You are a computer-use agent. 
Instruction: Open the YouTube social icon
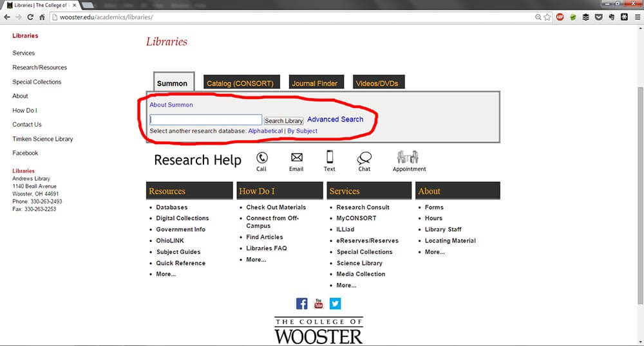[x=318, y=304]
